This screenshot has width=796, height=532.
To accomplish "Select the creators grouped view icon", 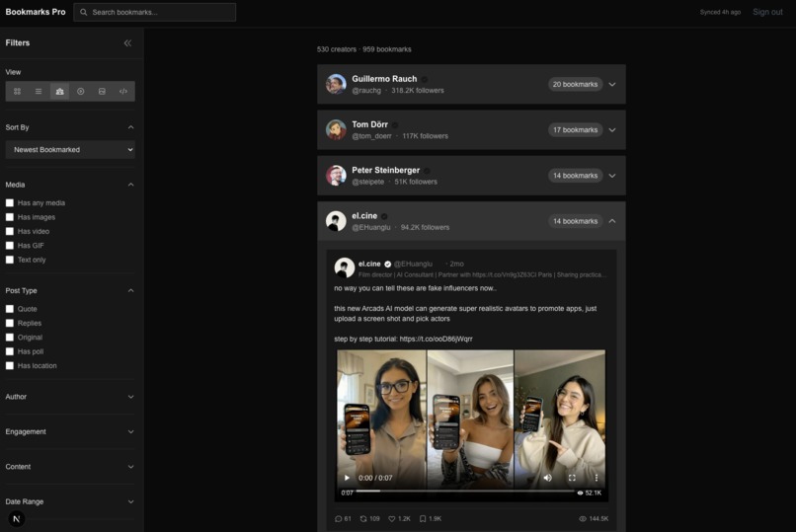I will point(60,91).
